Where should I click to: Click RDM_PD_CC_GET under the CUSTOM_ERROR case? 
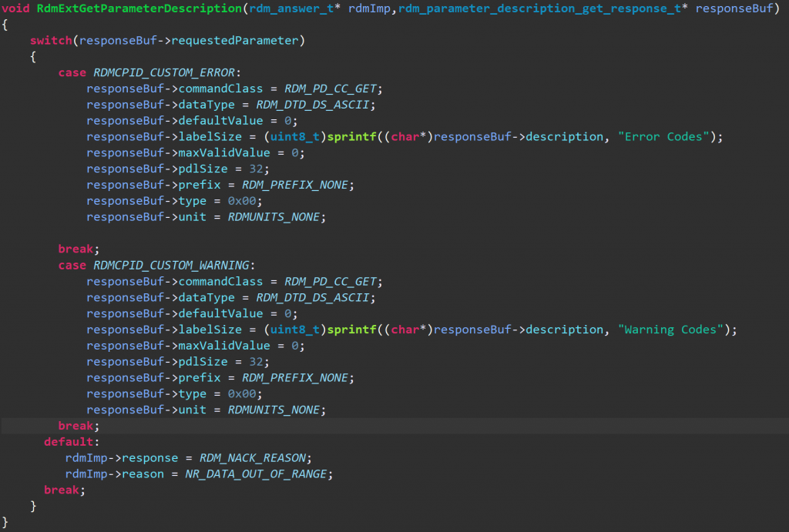330,89
